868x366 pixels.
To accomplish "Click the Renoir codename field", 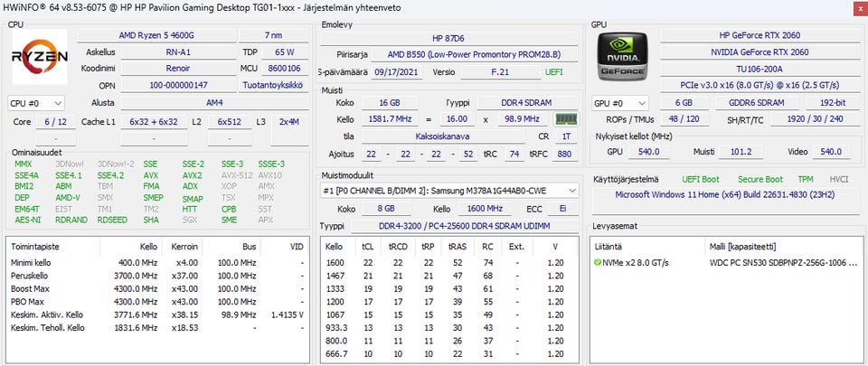I will pyautogui.click(x=178, y=69).
